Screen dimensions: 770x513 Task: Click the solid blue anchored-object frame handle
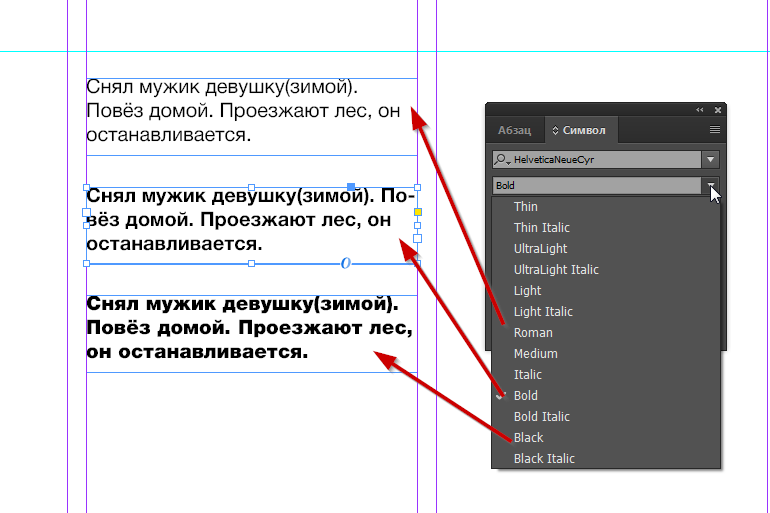(351, 187)
